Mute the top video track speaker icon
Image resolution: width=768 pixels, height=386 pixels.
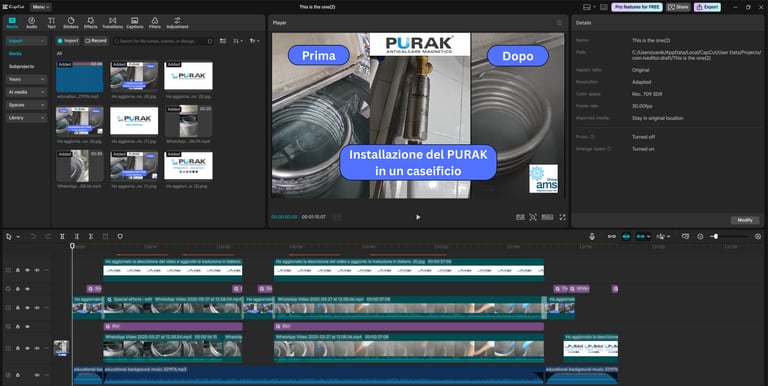click(37, 270)
